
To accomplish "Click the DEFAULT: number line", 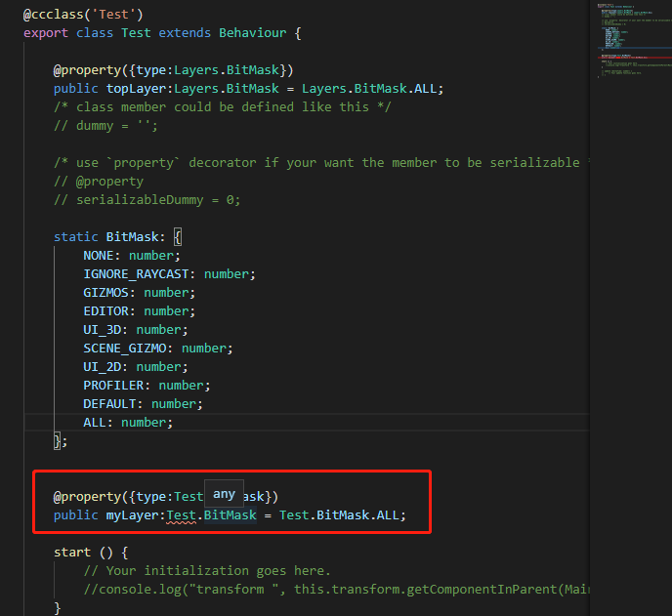I will 143,404.
